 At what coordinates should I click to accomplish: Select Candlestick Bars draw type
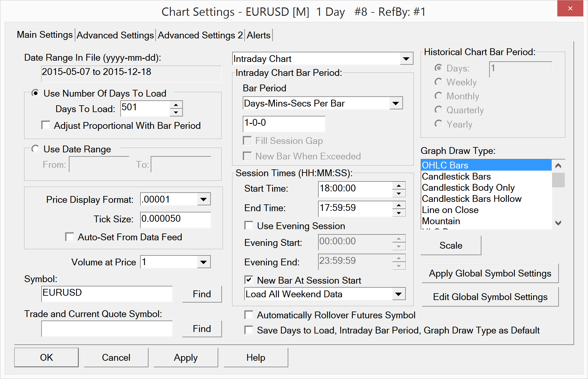point(456,176)
